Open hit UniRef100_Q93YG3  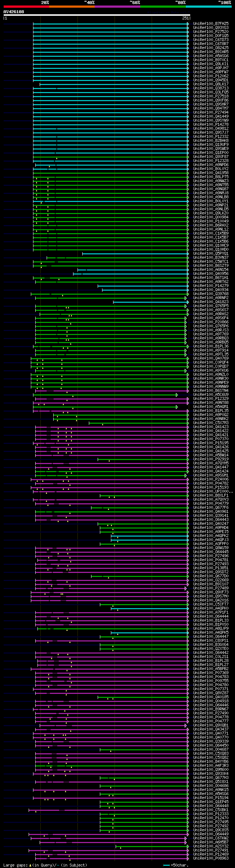click(x=211, y=27)
